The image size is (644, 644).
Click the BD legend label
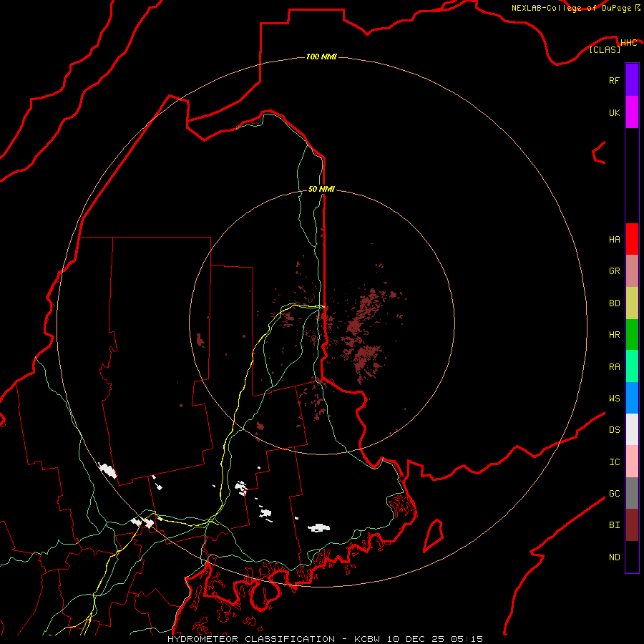pos(614,303)
